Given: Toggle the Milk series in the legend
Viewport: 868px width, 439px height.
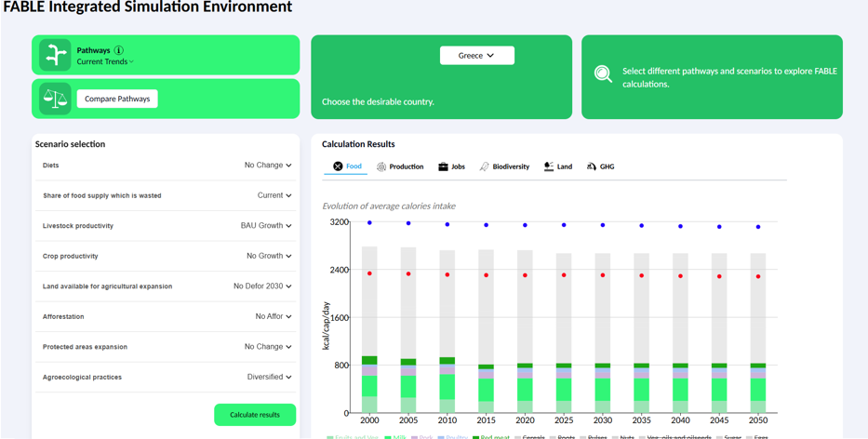Looking at the screenshot, I should pyautogui.click(x=394, y=436).
